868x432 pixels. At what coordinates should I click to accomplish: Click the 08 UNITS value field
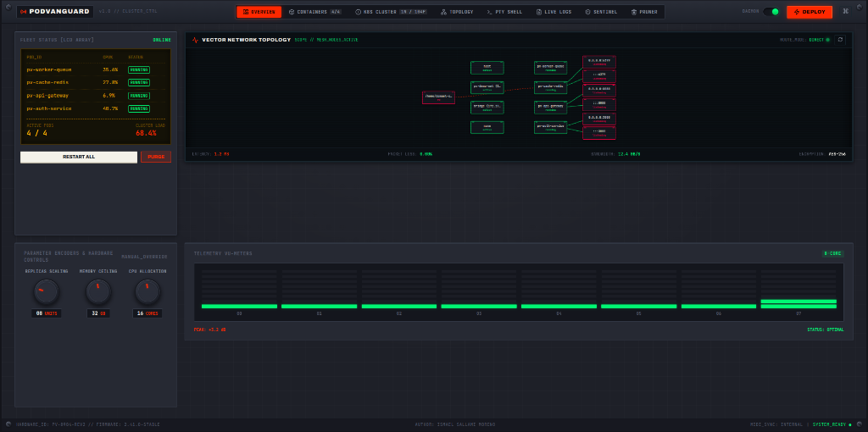pyautogui.click(x=47, y=313)
